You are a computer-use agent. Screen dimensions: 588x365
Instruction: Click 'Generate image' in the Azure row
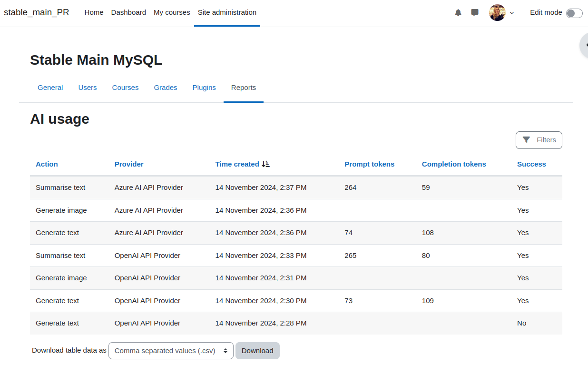61,210
